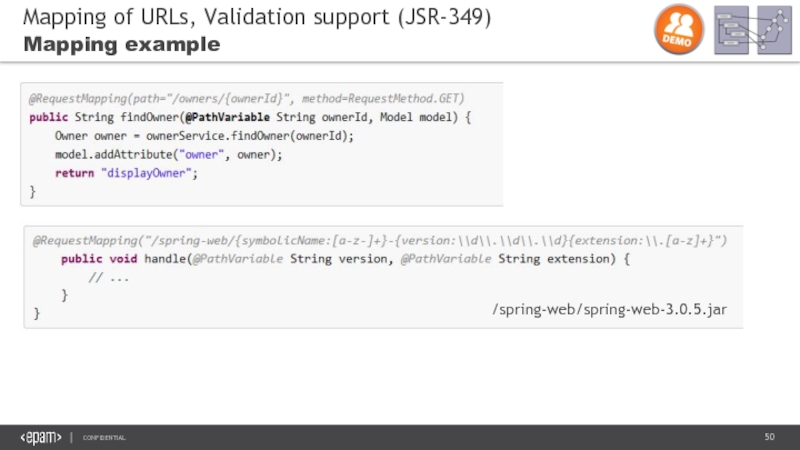The width and height of the screenshot is (800, 450).
Task: Click the return "displayOwner" statement
Action: tap(126, 172)
